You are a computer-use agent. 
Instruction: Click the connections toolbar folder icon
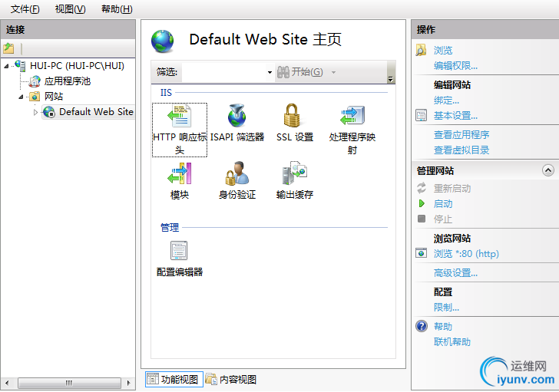coord(8,48)
